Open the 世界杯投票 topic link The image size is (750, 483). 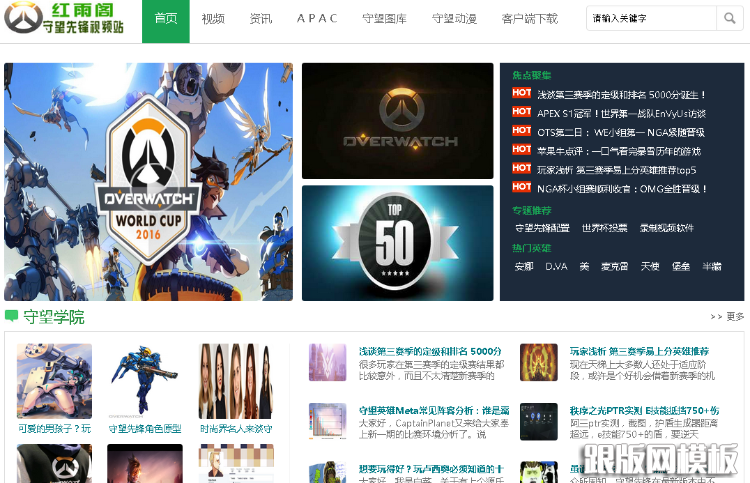point(604,228)
